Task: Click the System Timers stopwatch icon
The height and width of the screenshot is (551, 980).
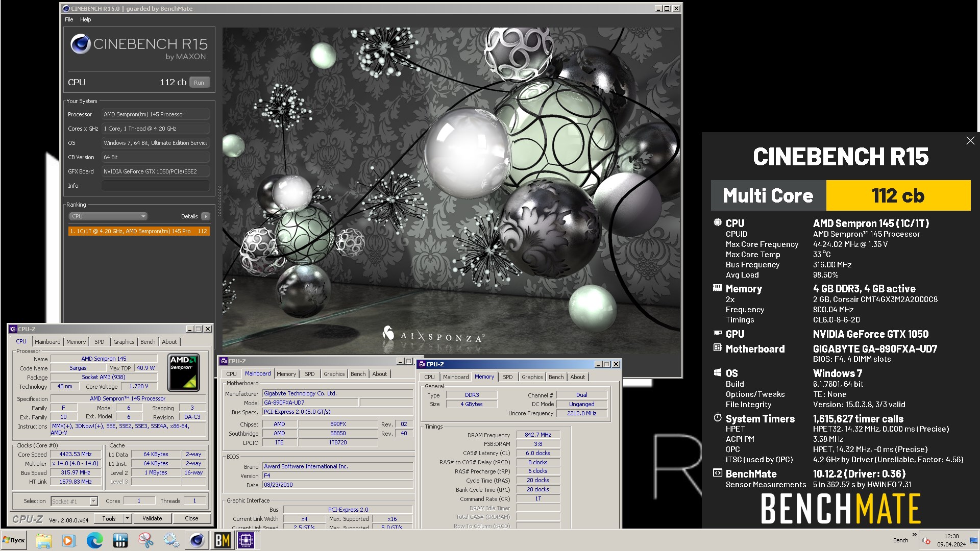Action: coord(718,418)
